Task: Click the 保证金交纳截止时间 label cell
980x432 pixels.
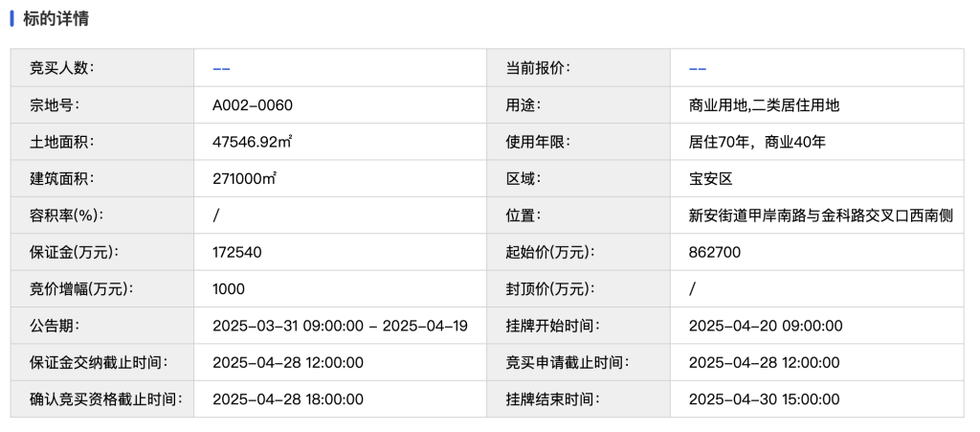Action: pyautogui.click(x=101, y=363)
